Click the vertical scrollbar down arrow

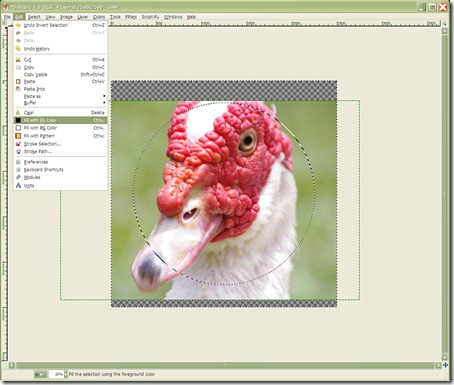(x=445, y=357)
